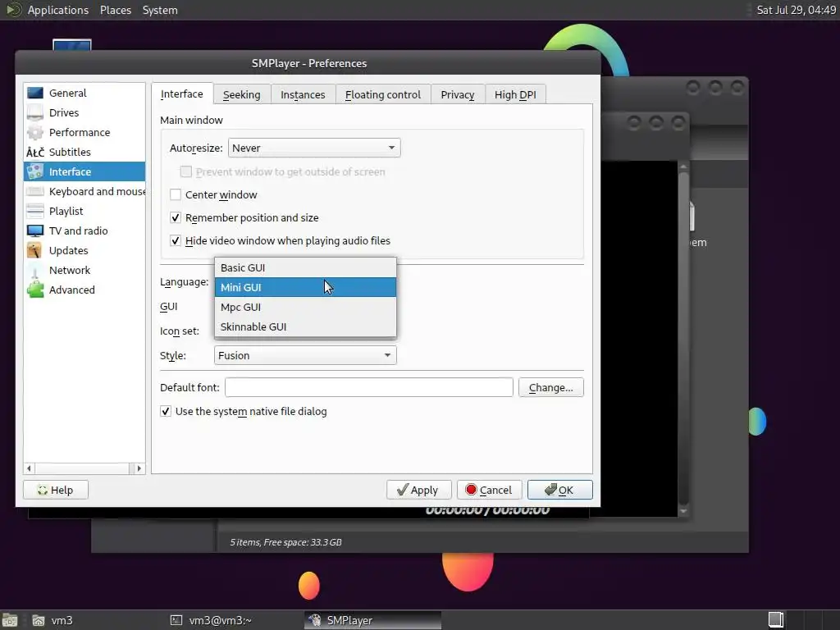The width and height of the screenshot is (840, 630).
Task: Toggle Center window checkbox
Action: pos(176,194)
